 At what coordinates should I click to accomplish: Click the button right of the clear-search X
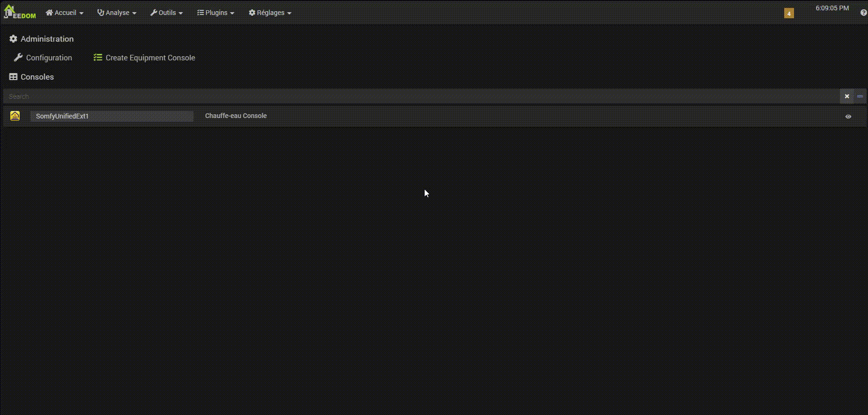click(x=860, y=96)
